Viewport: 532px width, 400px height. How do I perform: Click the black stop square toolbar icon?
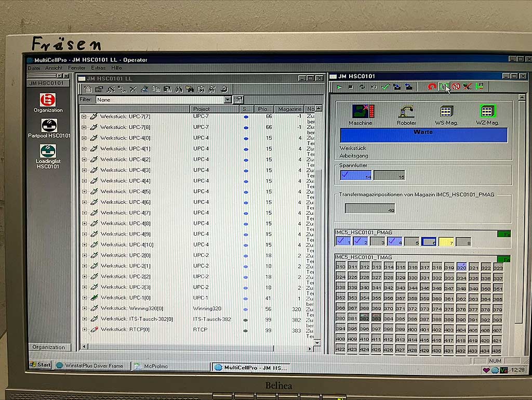351,87
